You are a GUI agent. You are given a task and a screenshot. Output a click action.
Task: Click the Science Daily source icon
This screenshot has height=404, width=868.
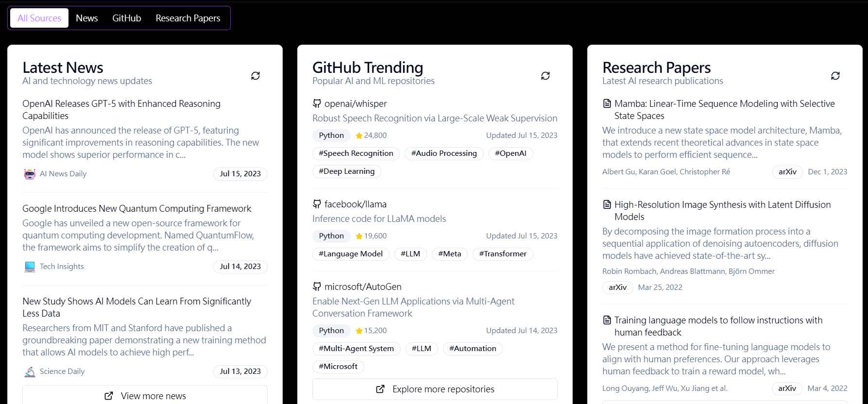[x=30, y=371]
